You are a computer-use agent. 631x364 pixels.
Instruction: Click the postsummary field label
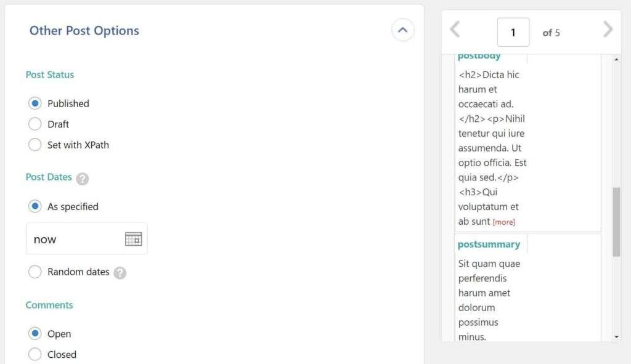[x=489, y=244]
